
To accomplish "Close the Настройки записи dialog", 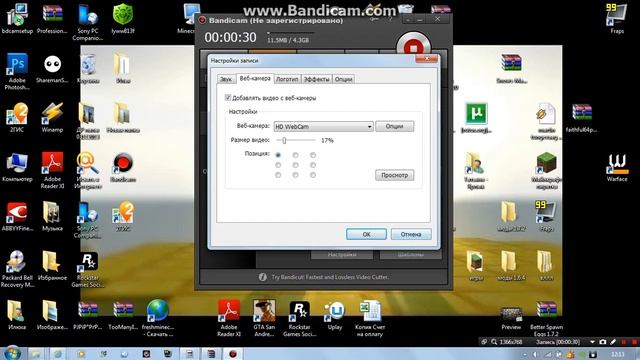I will (426, 59).
